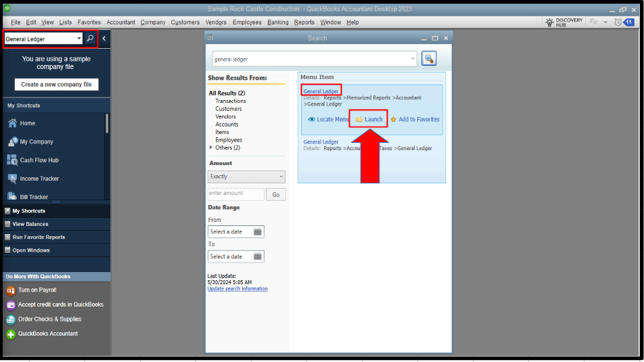Open the Reports menu
Screen dimensions: 644x362
pos(304,22)
